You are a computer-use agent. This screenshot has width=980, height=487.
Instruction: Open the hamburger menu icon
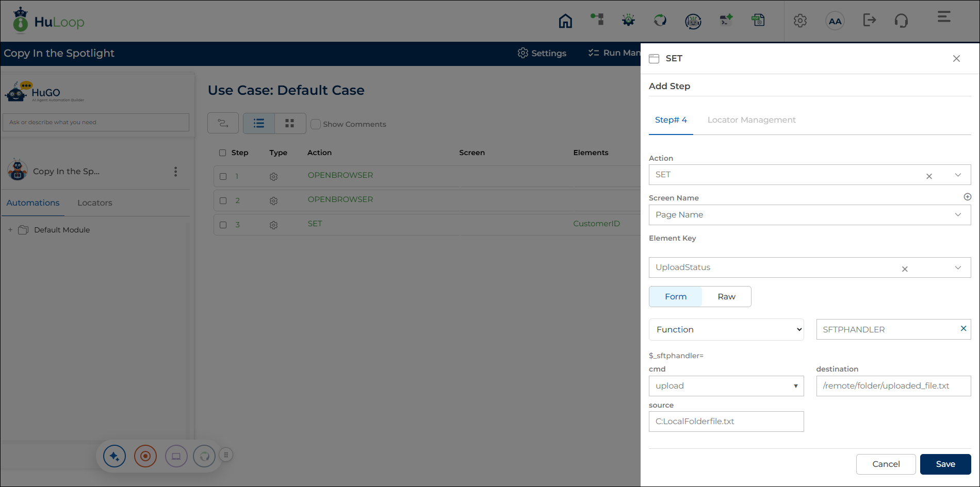tap(944, 17)
